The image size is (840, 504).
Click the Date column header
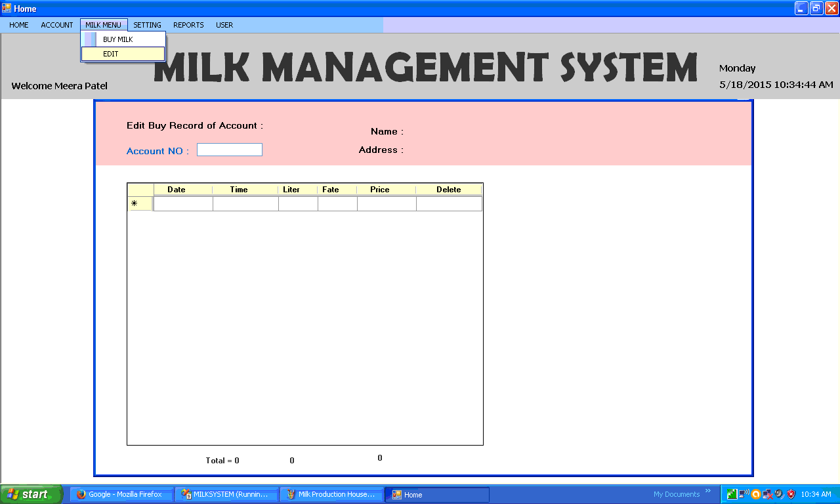coord(177,190)
